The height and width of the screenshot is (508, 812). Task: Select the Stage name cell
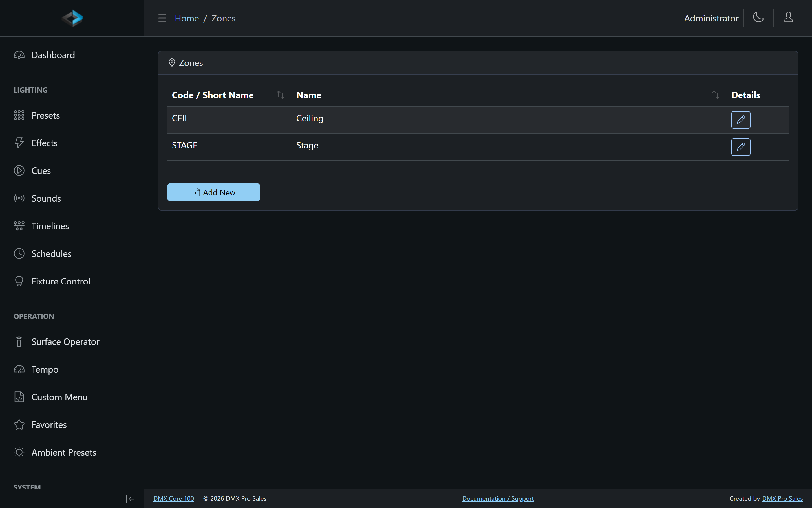(509, 147)
